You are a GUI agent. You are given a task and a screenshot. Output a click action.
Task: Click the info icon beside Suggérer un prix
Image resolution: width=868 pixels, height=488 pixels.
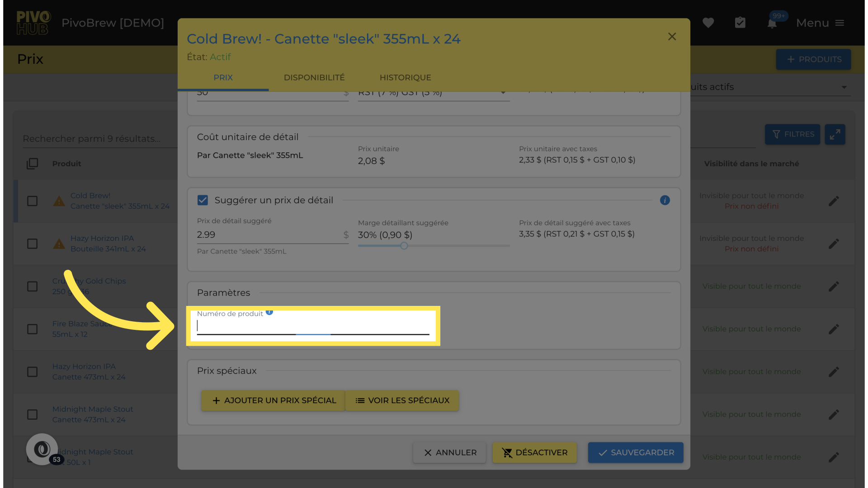point(665,200)
